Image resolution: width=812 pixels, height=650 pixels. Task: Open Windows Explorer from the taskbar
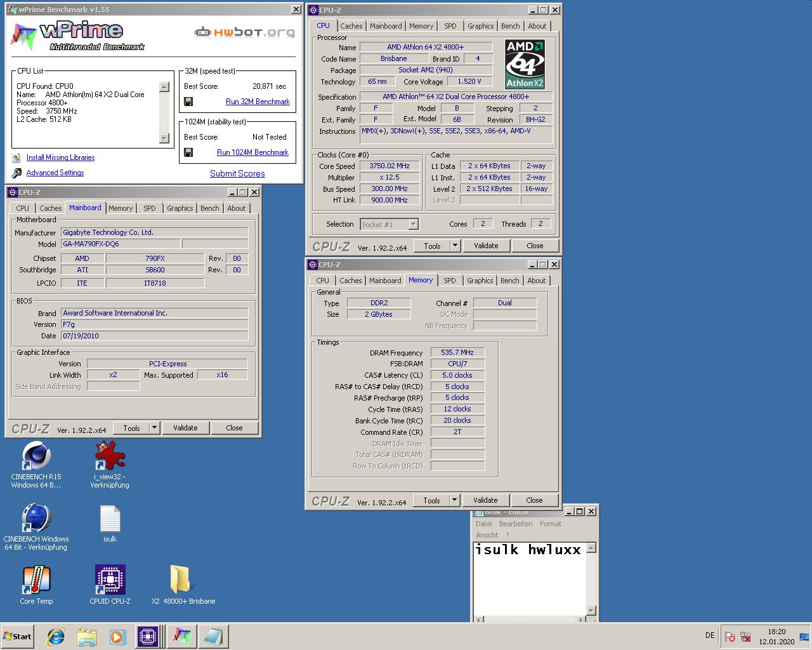point(87,637)
